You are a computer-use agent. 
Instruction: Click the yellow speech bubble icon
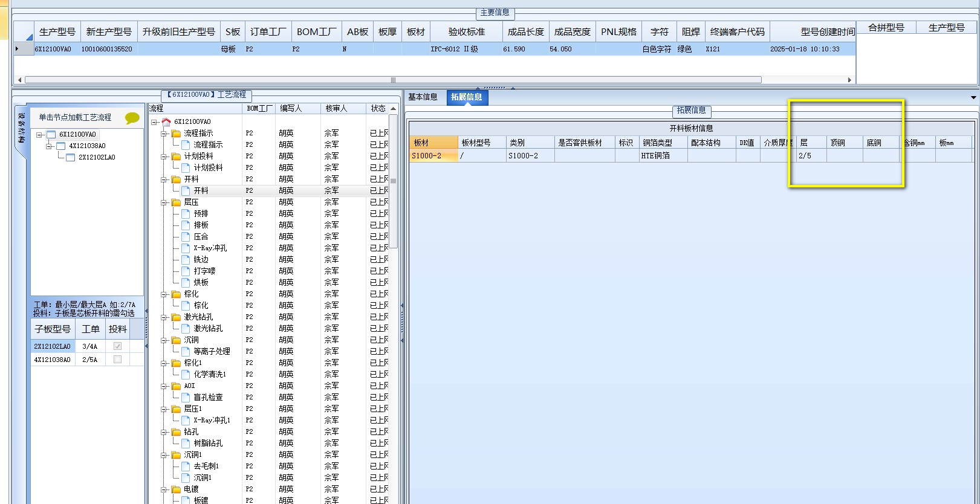pyautogui.click(x=132, y=118)
